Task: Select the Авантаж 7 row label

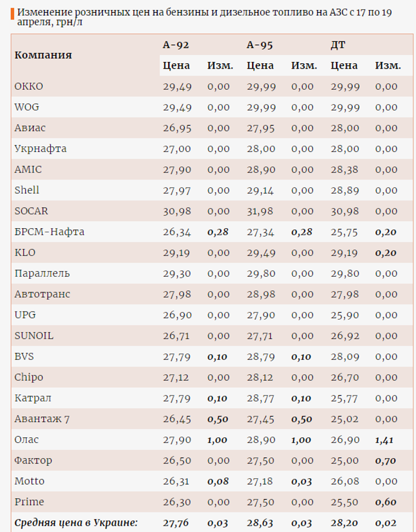Action: coord(42,419)
